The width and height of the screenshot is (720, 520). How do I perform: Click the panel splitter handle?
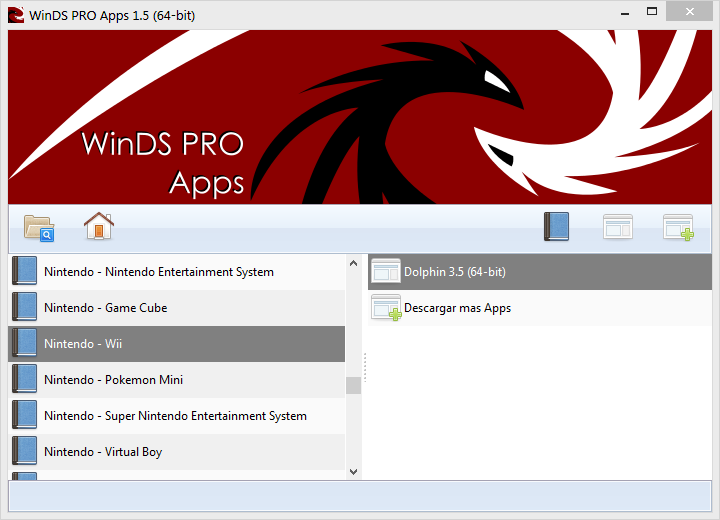pos(365,367)
